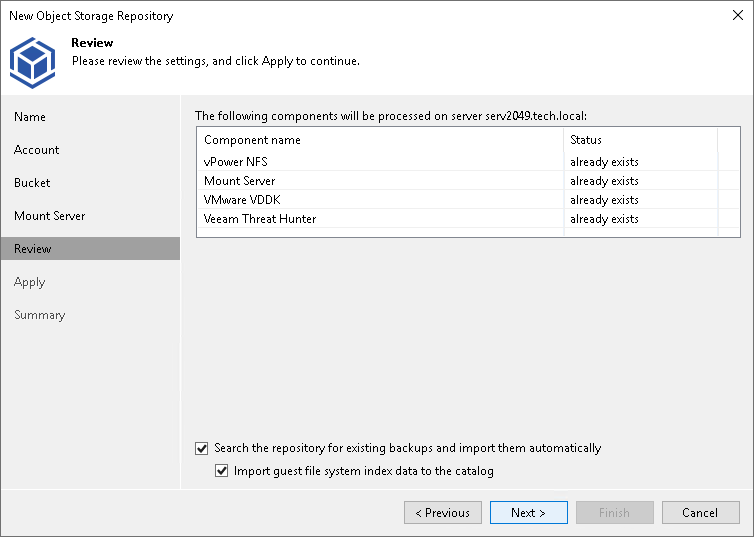This screenshot has width=754, height=537.
Task: Click the Previous button
Action: pos(443,512)
